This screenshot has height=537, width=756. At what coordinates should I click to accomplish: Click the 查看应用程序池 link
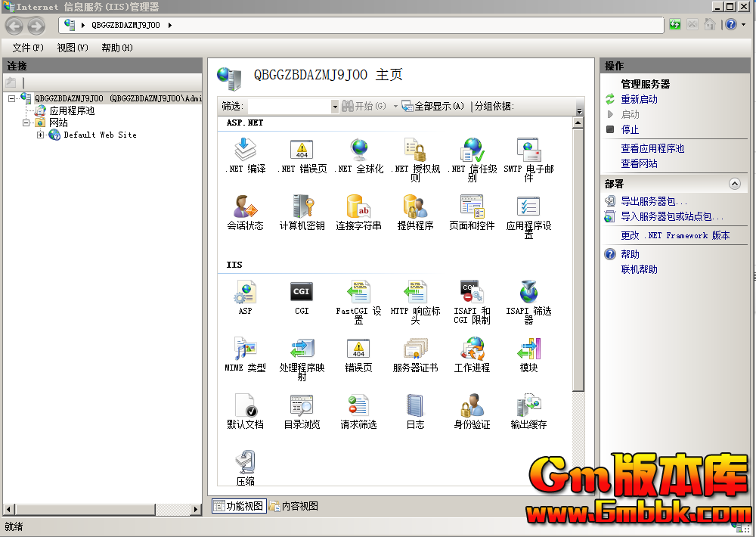coord(652,149)
